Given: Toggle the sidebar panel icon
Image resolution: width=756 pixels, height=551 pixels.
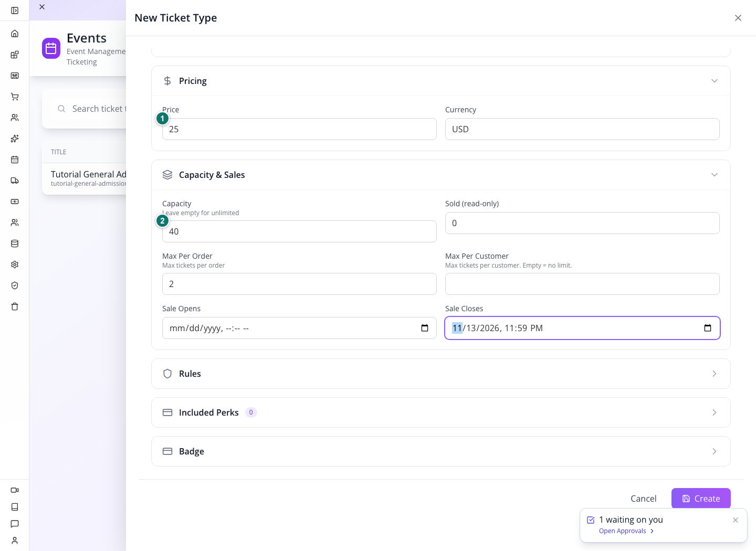Looking at the screenshot, I should coord(15,10).
